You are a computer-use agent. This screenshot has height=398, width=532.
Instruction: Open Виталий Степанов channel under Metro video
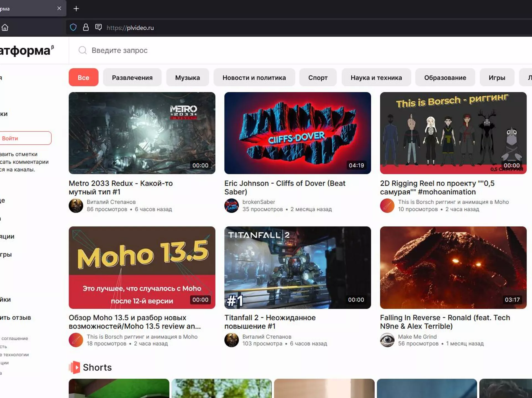point(111,202)
